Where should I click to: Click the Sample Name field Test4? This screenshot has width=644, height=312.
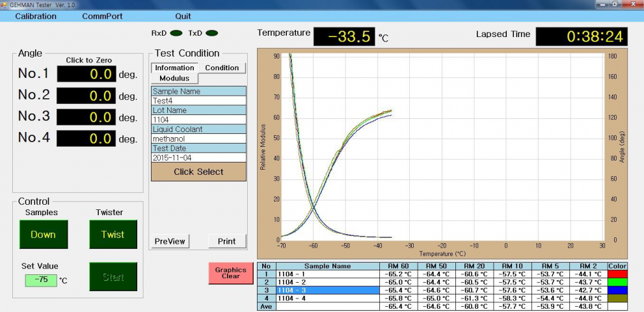tap(199, 101)
